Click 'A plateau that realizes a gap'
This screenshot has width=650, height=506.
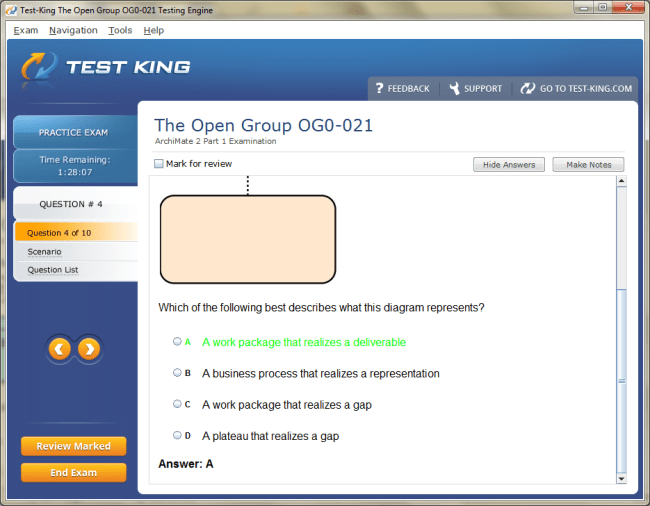click(x=270, y=436)
